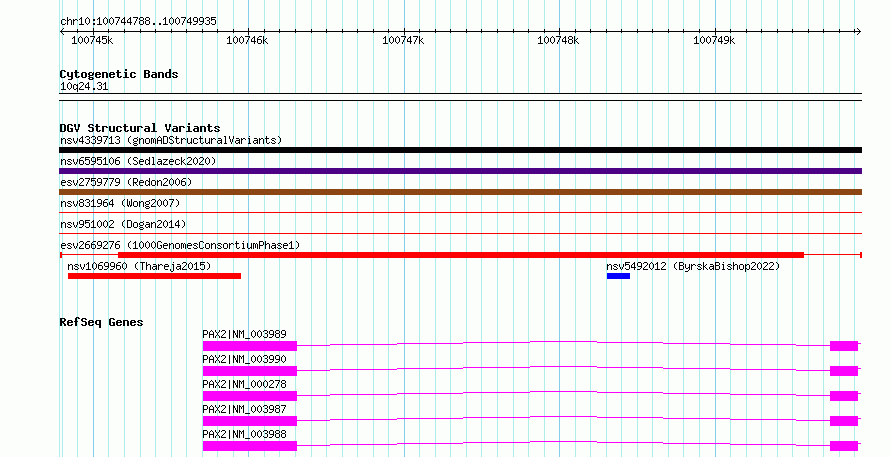
Task: Select the right exon of PAX2|NM_000278
Action: [x=843, y=396]
